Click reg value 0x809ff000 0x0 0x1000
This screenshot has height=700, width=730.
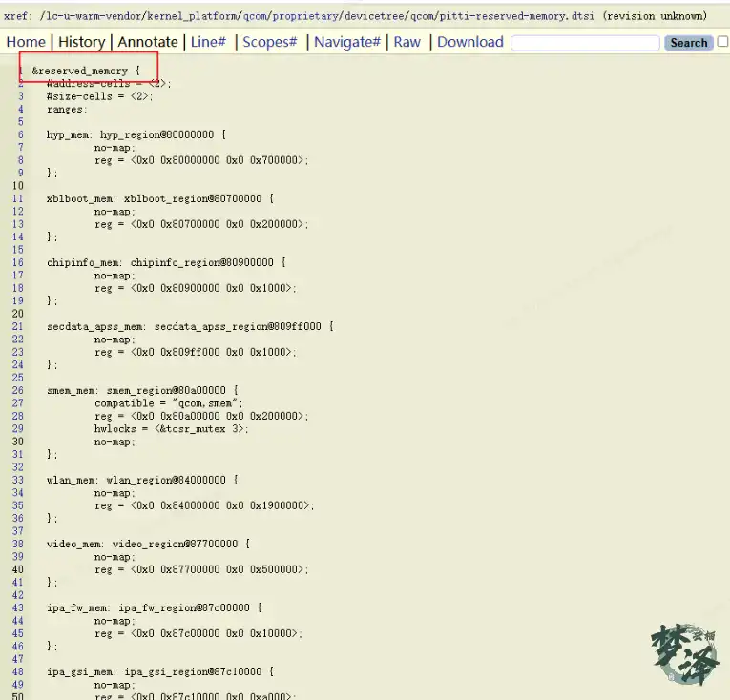tap(223, 352)
